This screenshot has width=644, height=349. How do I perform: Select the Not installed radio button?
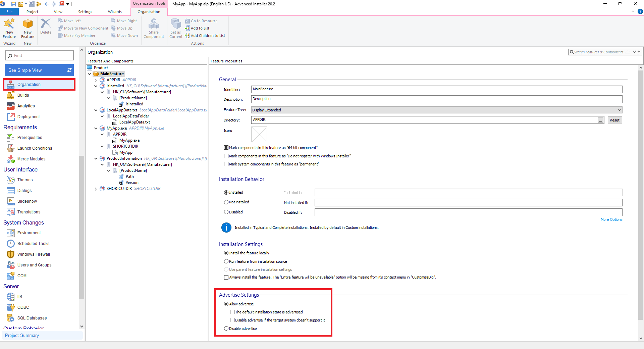point(226,202)
